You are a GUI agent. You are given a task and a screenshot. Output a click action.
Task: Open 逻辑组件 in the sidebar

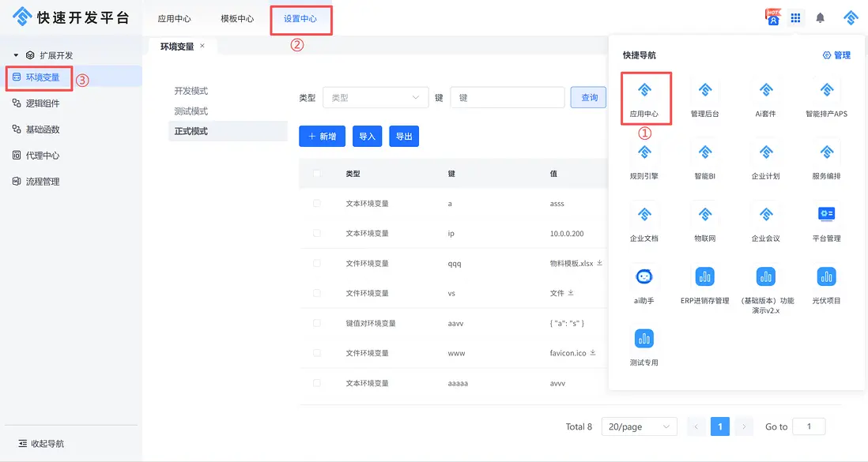pos(43,103)
